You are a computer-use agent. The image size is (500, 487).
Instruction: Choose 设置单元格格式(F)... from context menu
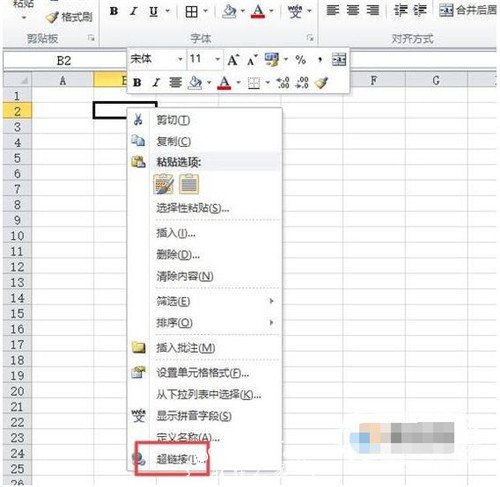[205, 373]
